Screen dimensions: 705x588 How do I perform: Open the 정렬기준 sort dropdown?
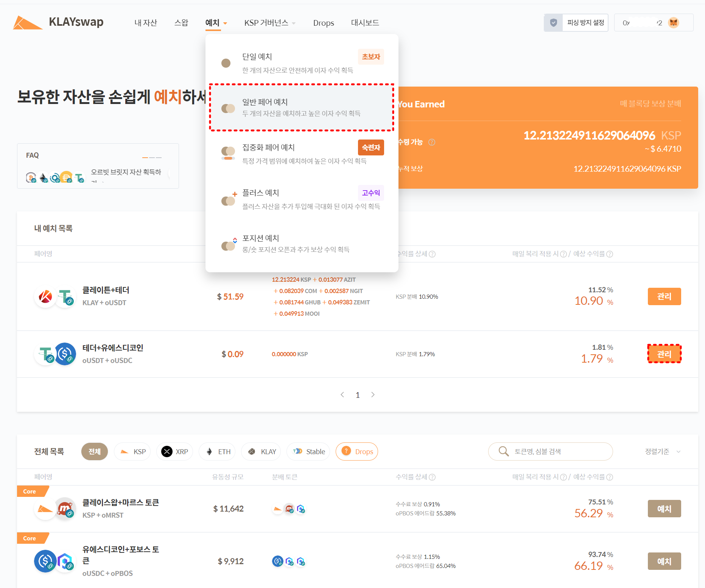coord(662,451)
